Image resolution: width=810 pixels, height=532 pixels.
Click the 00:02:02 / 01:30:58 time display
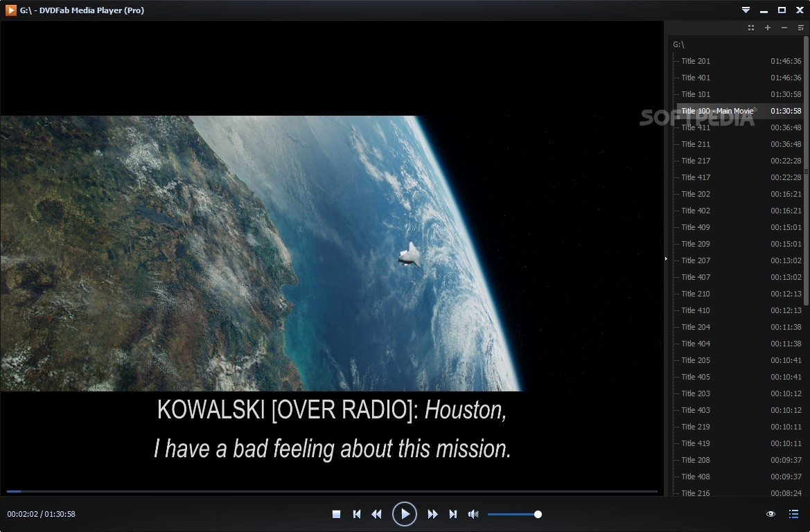(x=42, y=514)
